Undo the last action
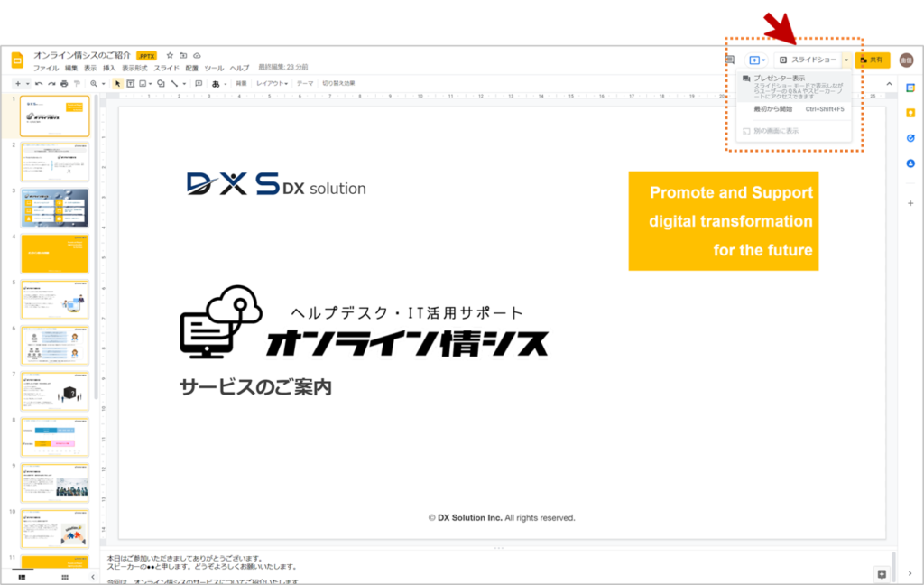Image resolution: width=924 pixels, height=585 pixels. click(39, 84)
